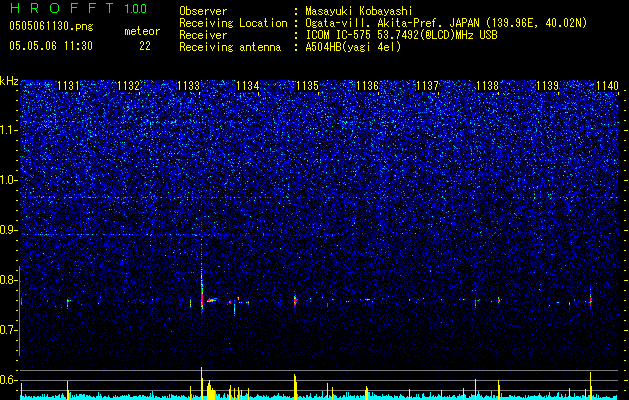Click the meteor echo just before 1140
629x400 pixels.
click(x=590, y=298)
